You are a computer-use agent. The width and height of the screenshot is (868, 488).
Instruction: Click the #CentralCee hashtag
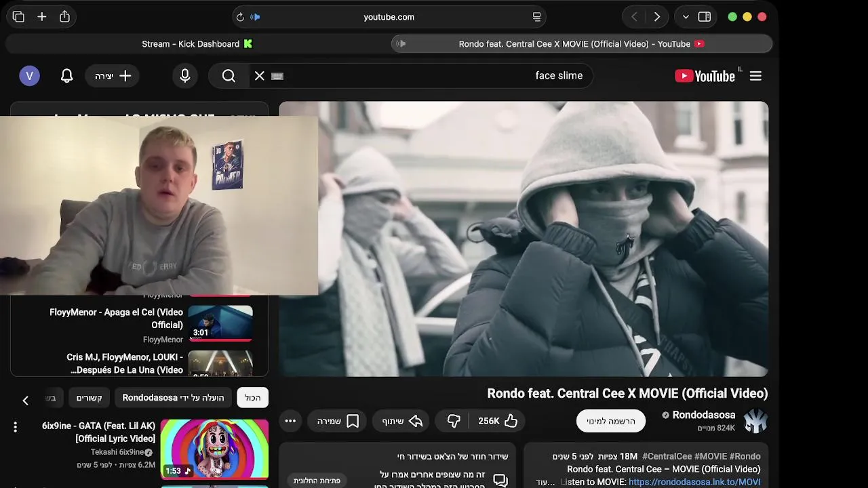pyautogui.click(x=667, y=457)
